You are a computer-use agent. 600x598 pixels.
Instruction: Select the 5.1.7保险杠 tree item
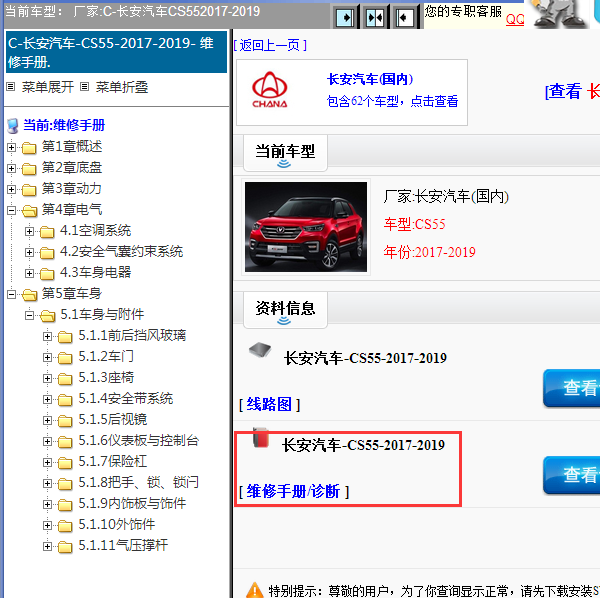pyautogui.click(x=112, y=461)
